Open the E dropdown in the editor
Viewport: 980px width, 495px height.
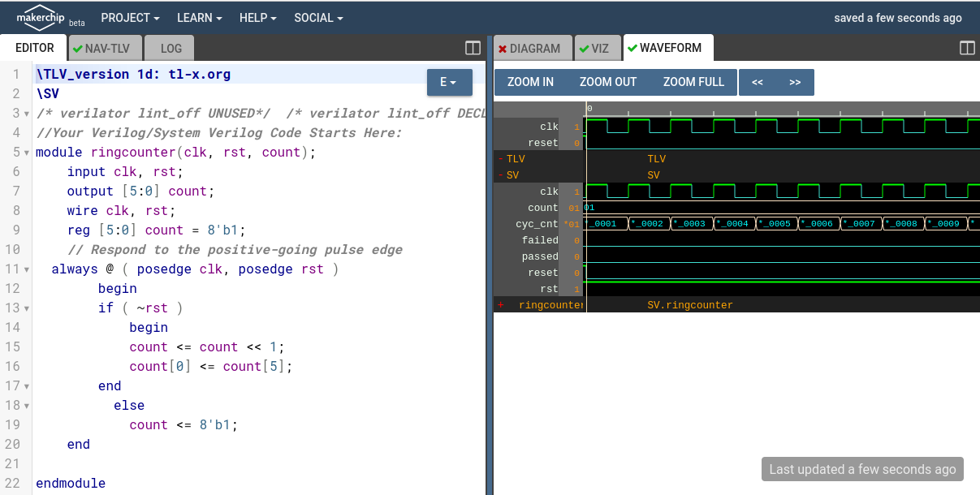point(449,81)
